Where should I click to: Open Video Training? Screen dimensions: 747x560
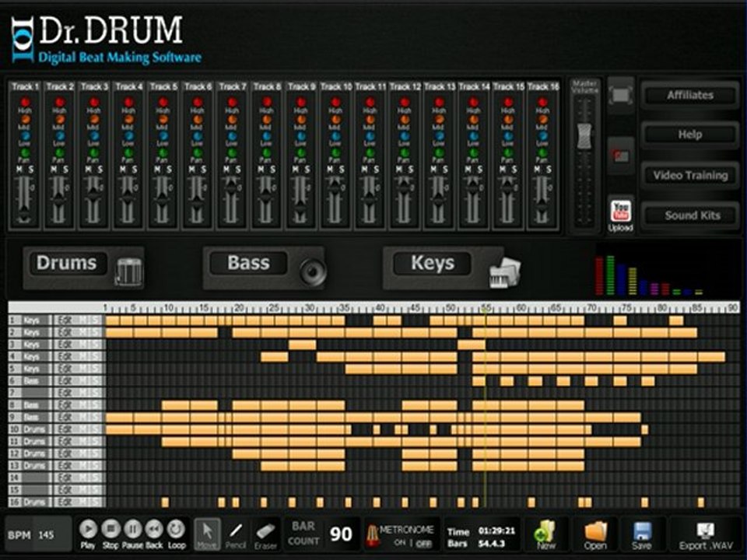coord(690,175)
